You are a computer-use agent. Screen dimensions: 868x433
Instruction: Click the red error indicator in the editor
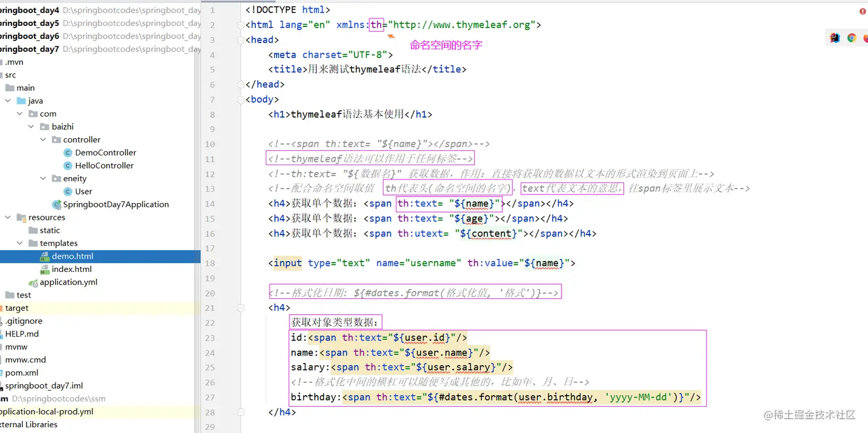point(863,11)
